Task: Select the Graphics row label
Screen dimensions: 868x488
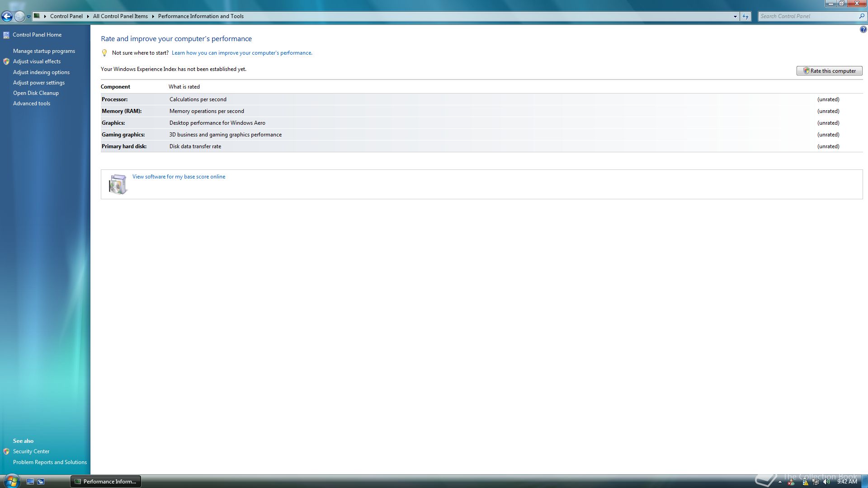Action: click(x=113, y=123)
